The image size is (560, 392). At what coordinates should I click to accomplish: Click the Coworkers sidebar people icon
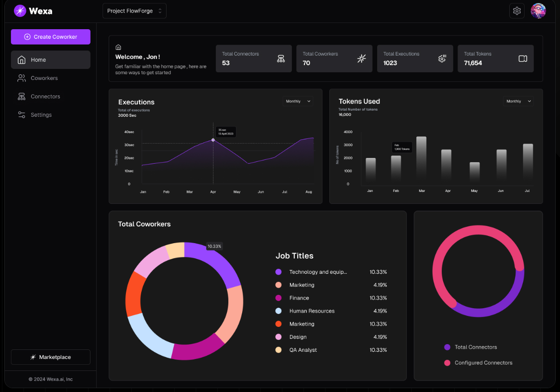coord(22,78)
